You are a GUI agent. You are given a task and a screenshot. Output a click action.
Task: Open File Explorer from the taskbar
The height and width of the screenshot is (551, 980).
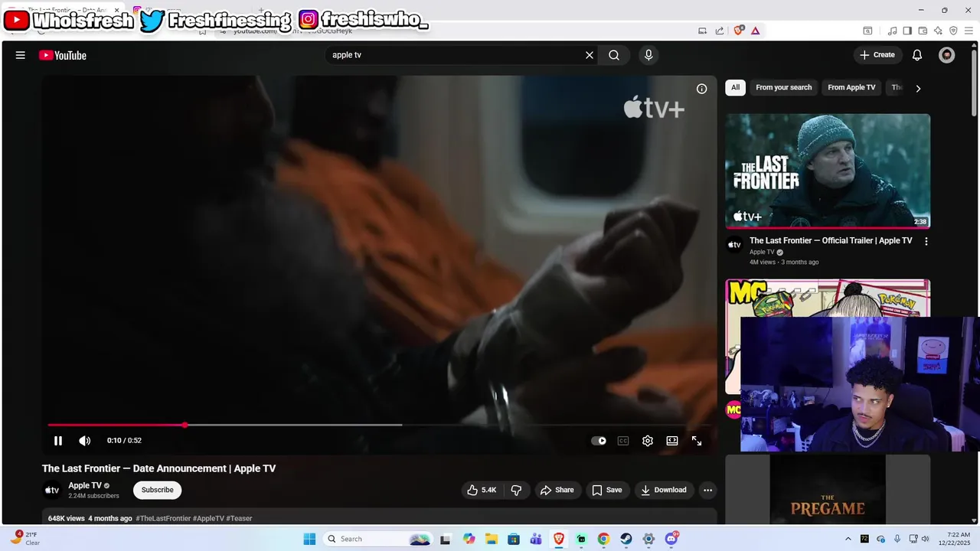tap(491, 539)
